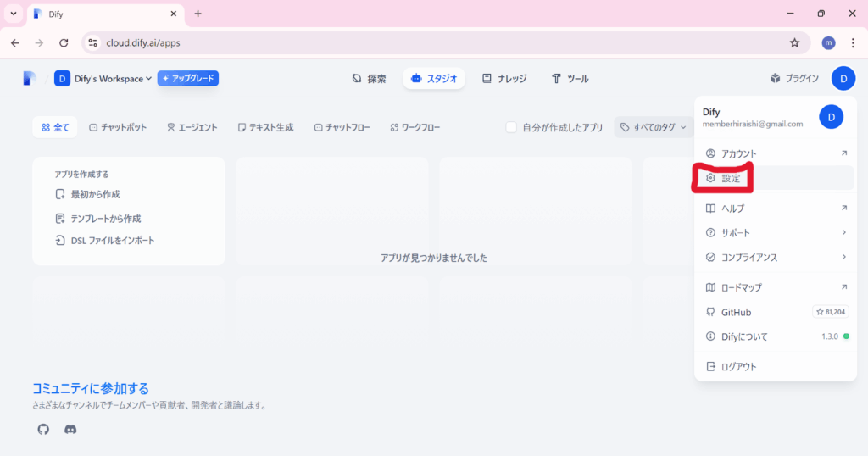The width and height of the screenshot is (868, 456).
Task: Filter apps by テキスト生成
Action: click(265, 127)
